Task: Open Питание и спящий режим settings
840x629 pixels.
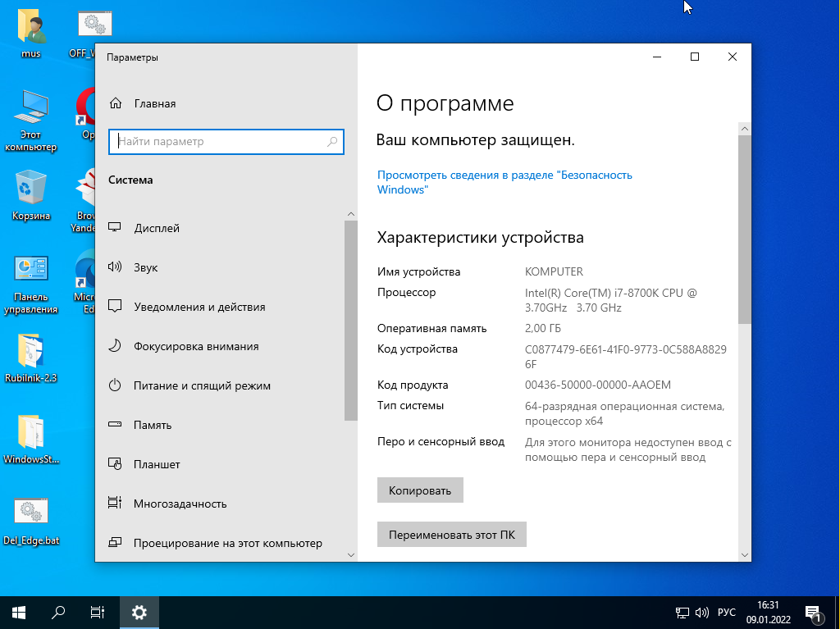Action: pos(202,385)
